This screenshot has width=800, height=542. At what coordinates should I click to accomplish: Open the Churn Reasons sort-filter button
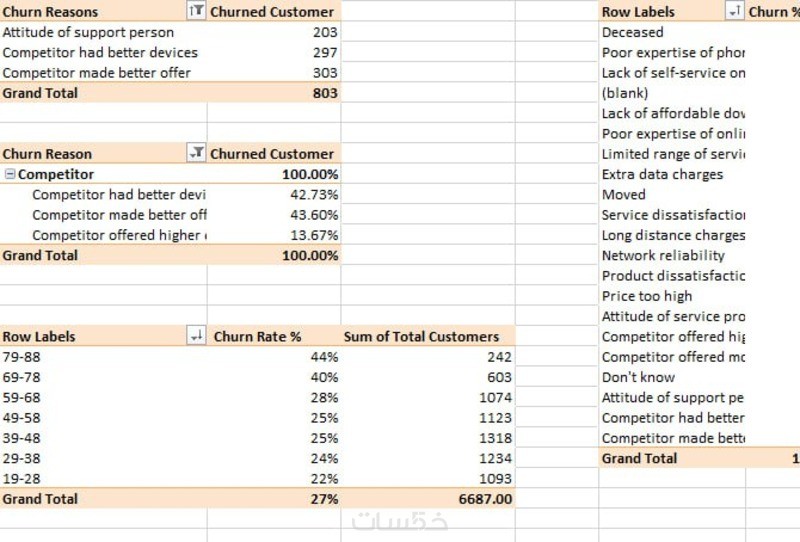coord(197,12)
